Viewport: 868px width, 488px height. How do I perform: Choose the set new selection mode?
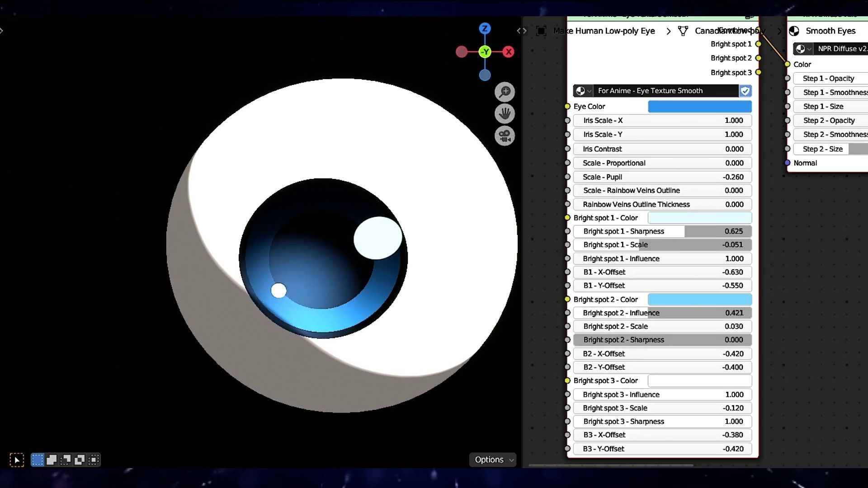pos(38,460)
